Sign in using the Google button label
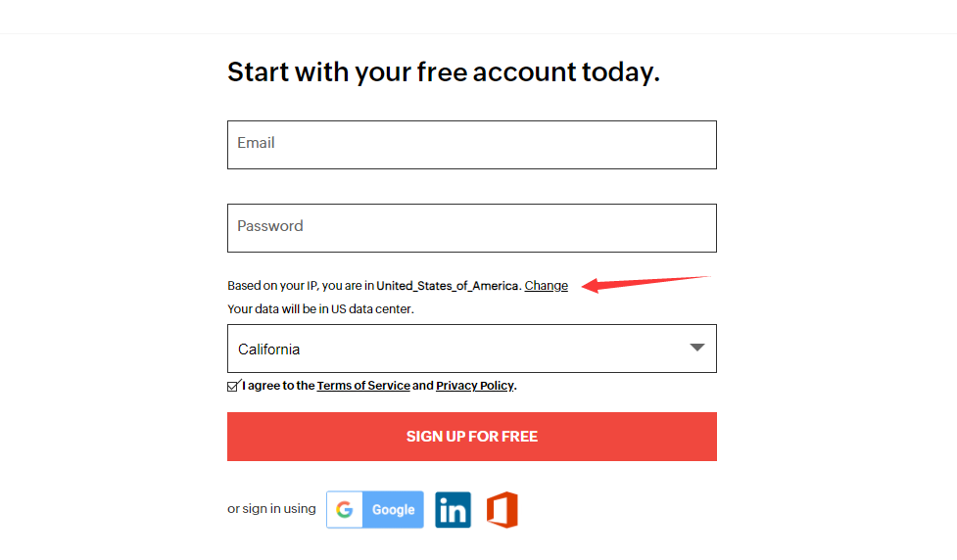Image resolution: width=957 pixels, height=560 pixels. 393,510
